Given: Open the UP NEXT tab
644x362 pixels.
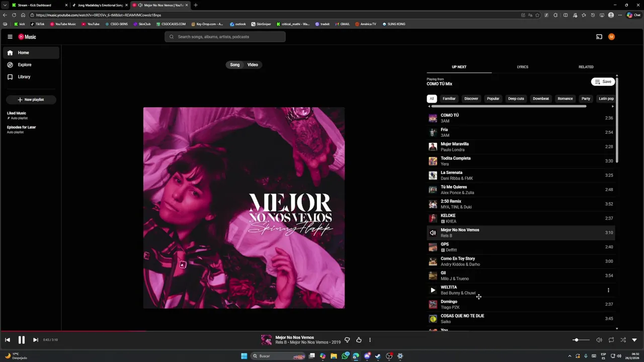Looking at the screenshot, I should tap(459, 67).
